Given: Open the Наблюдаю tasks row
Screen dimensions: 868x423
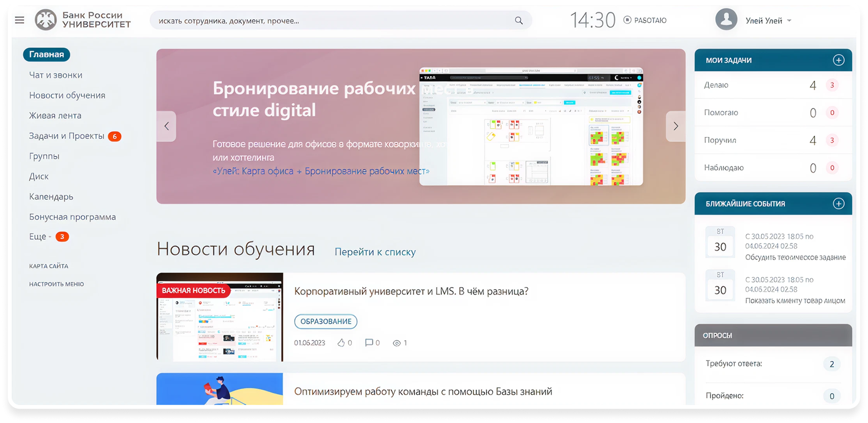Looking at the screenshot, I should click(x=773, y=168).
